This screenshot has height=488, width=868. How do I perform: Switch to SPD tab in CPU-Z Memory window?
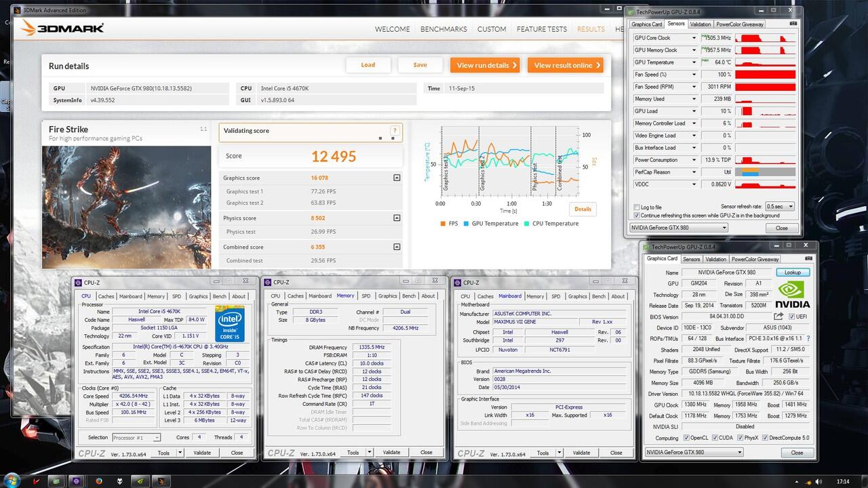coord(366,296)
